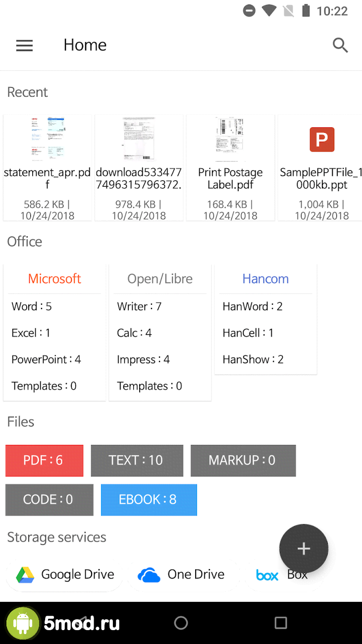Show the PDF files category

44,460
